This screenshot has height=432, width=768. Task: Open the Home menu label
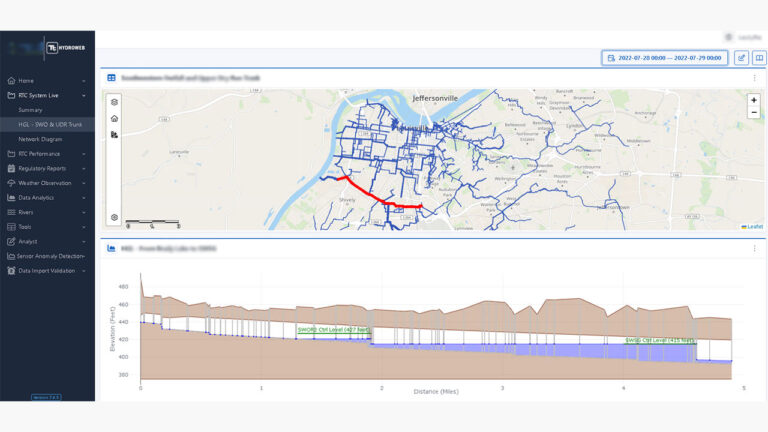(26, 80)
